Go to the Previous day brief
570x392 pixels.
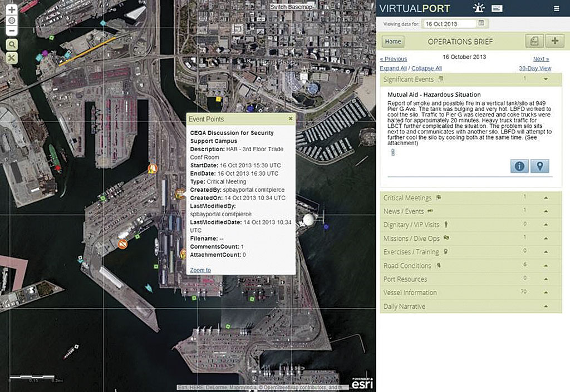pos(394,59)
